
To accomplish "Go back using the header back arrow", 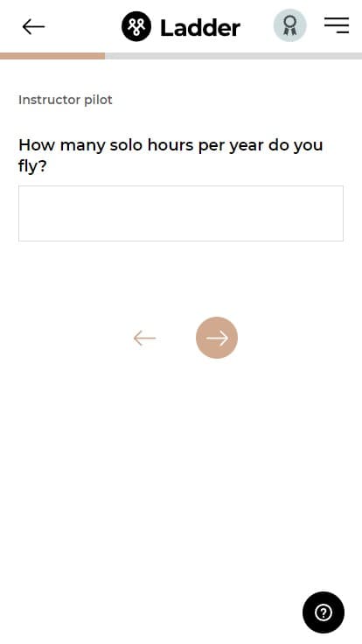I will [x=33, y=27].
